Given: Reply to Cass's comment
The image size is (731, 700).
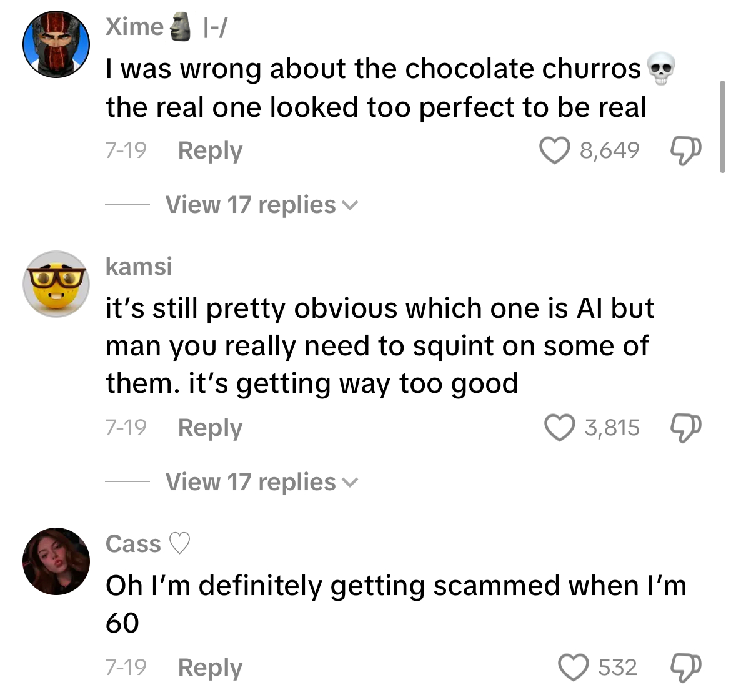Looking at the screenshot, I should pos(210,667).
